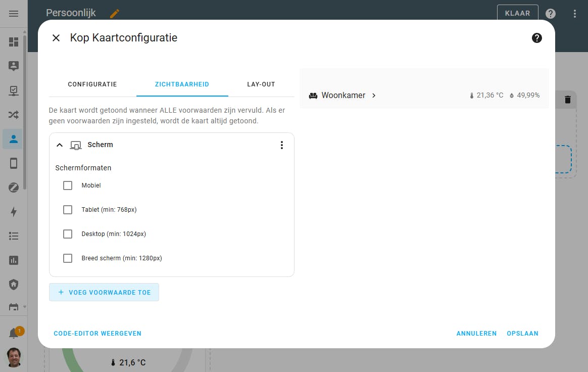Image resolution: width=588 pixels, height=372 pixels.
Task: Click the Woonkamer heading preview text
Action: pyautogui.click(x=343, y=96)
